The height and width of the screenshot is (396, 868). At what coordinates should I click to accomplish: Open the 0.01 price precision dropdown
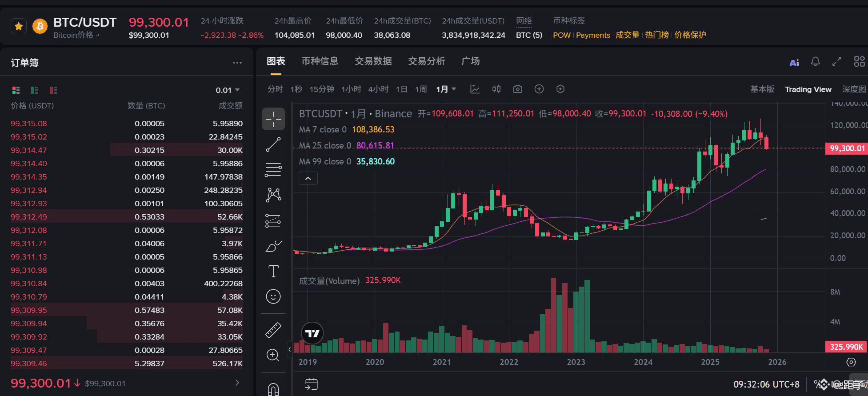pyautogui.click(x=228, y=90)
